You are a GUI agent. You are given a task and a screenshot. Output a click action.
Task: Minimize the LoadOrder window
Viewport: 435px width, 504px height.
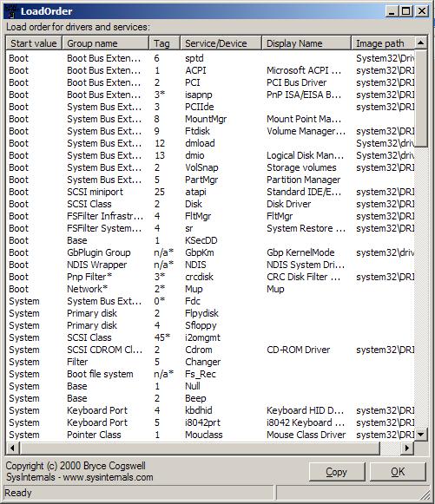click(x=392, y=11)
